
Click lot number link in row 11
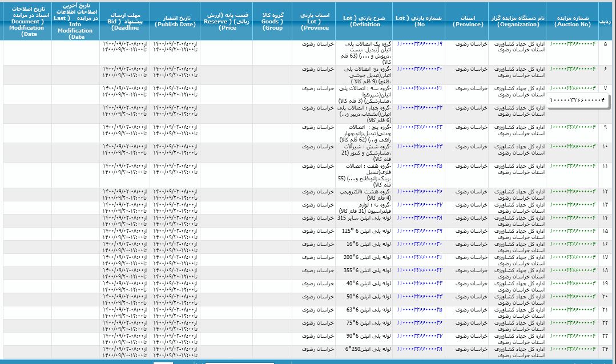click(420, 165)
